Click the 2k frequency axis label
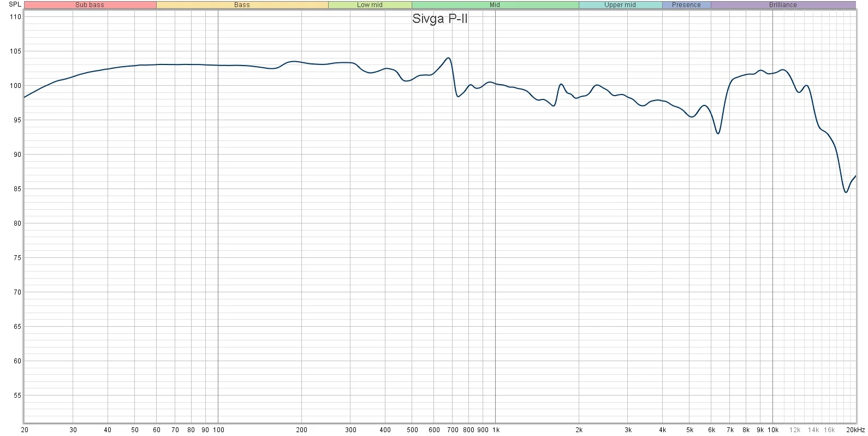This screenshot has height=436, width=868. 579,430
